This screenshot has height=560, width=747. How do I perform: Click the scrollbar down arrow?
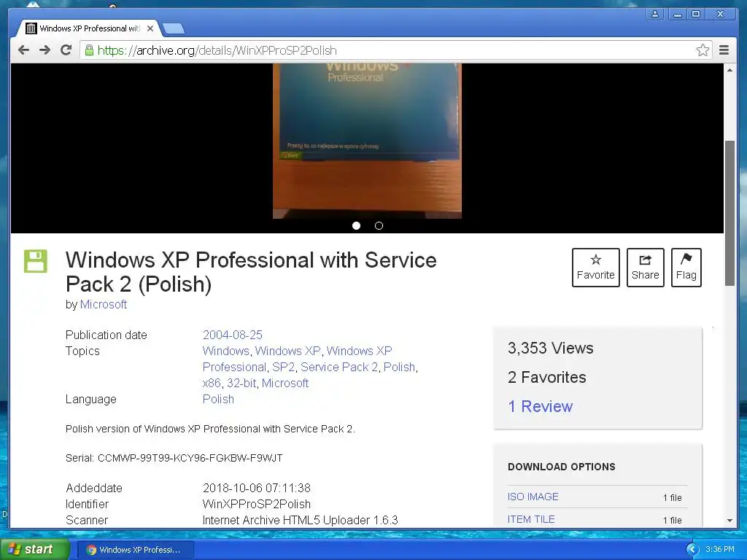point(729,521)
